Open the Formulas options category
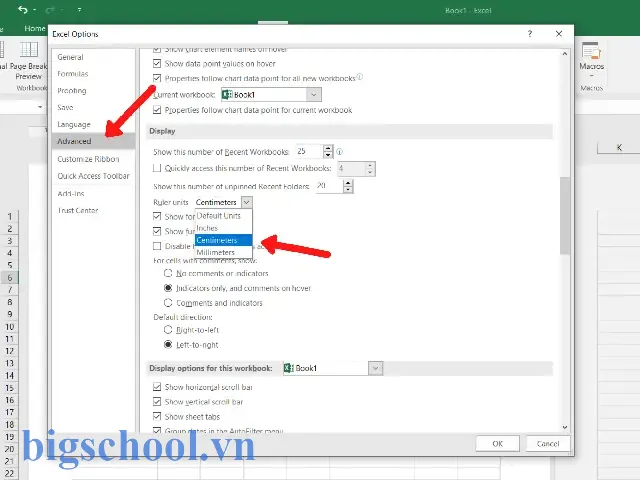640x480 pixels. [x=93, y=74]
